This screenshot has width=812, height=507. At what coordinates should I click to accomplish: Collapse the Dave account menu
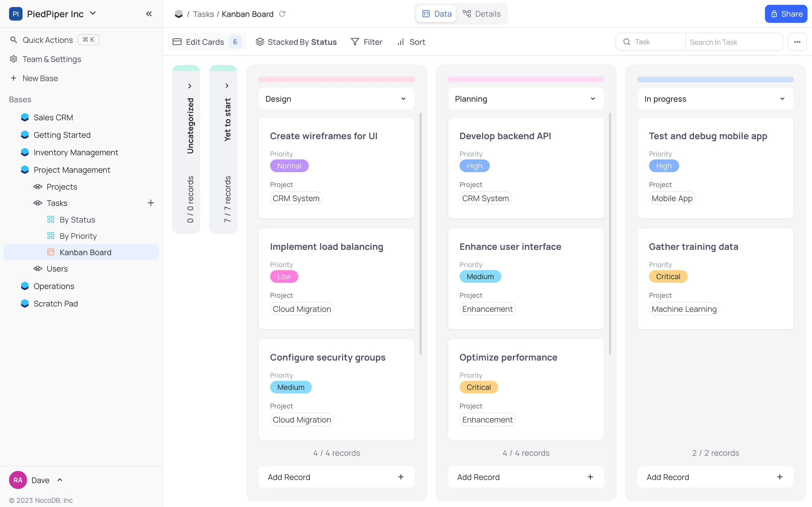(60, 480)
